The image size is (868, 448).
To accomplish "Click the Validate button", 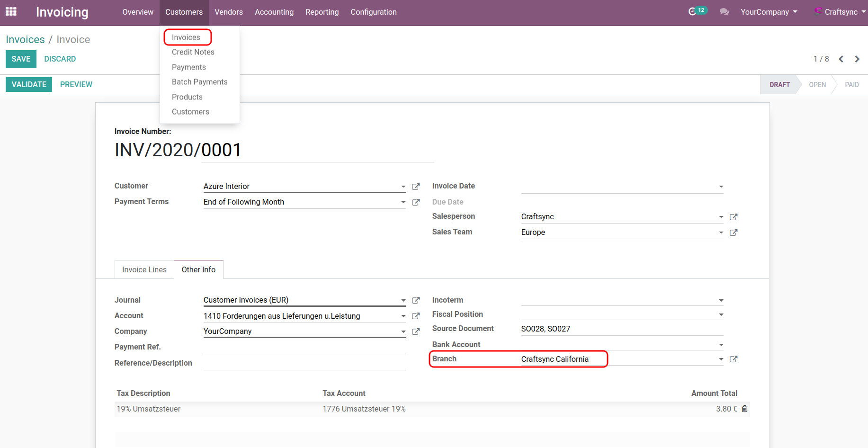I will pyautogui.click(x=29, y=84).
